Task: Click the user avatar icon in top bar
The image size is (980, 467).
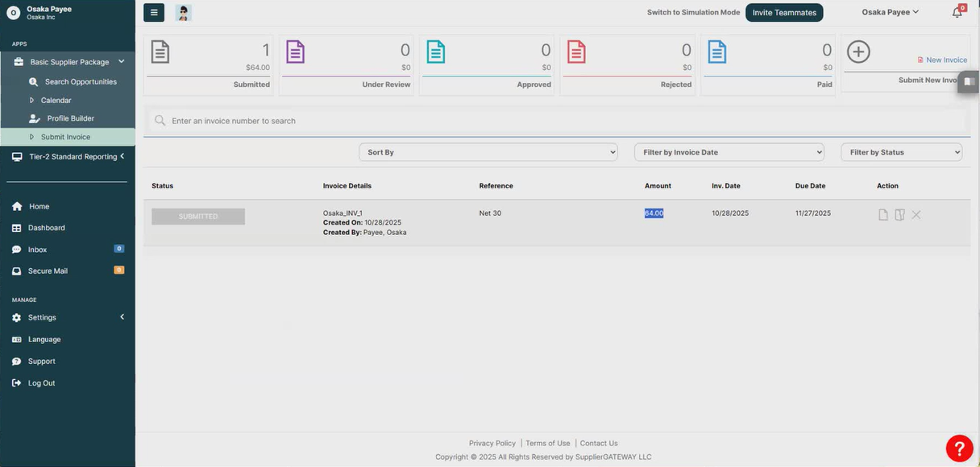Action: pos(184,13)
